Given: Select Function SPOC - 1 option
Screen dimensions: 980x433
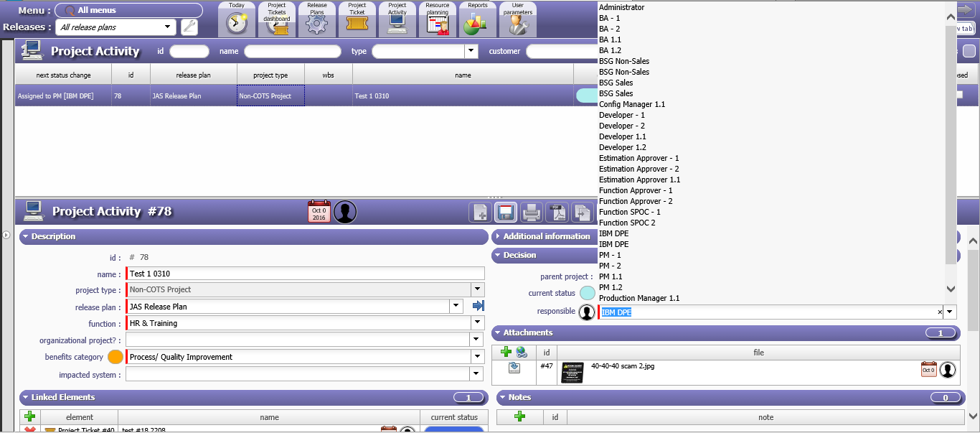Looking at the screenshot, I should click(630, 212).
